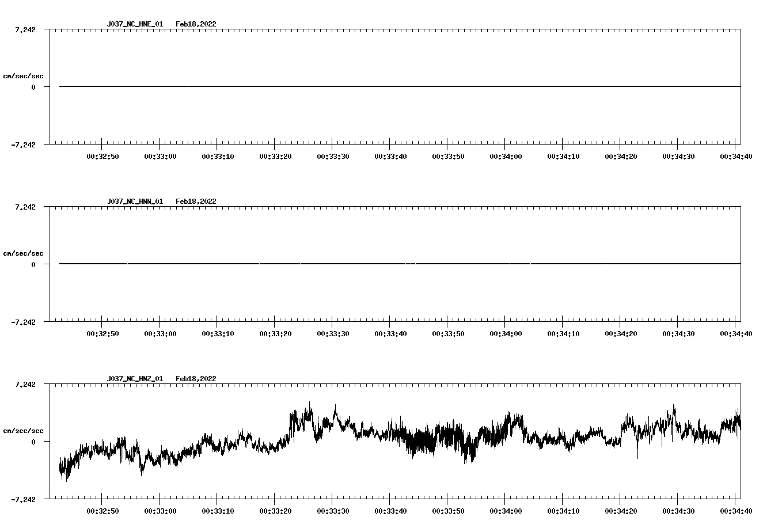Click the cm/sec/sec unit label on HNE plot
Image resolution: width=782 pixels, height=532 pixels.
[x=23, y=76]
